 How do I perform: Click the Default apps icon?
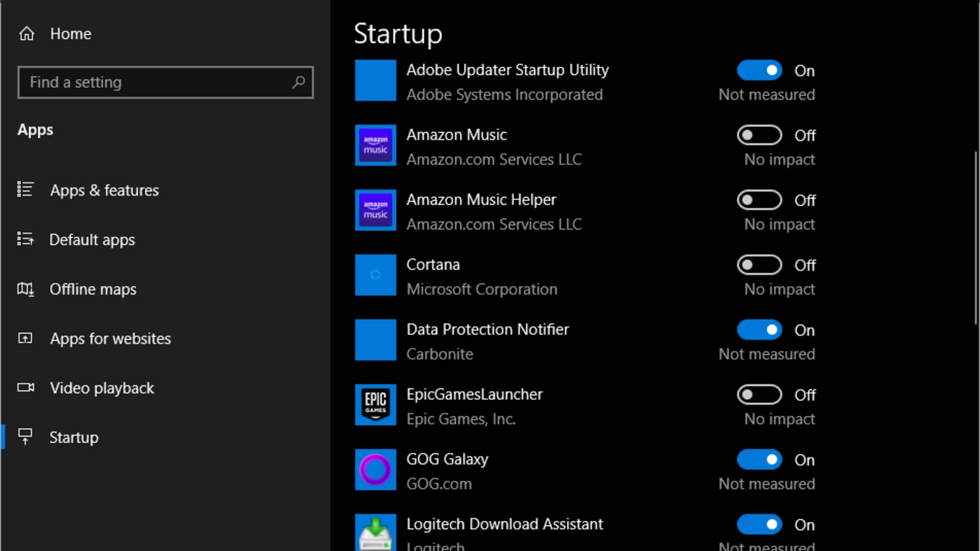tap(26, 239)
